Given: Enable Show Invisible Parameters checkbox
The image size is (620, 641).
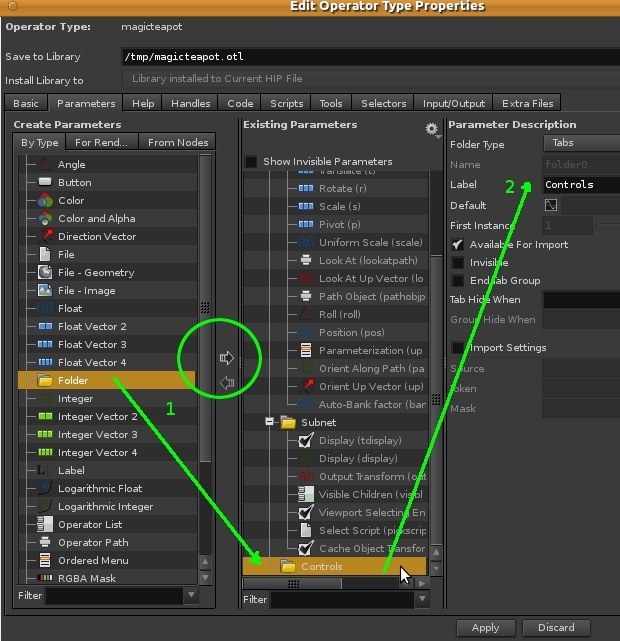Looking at the screenshot, I should click(x=251, y=162).
